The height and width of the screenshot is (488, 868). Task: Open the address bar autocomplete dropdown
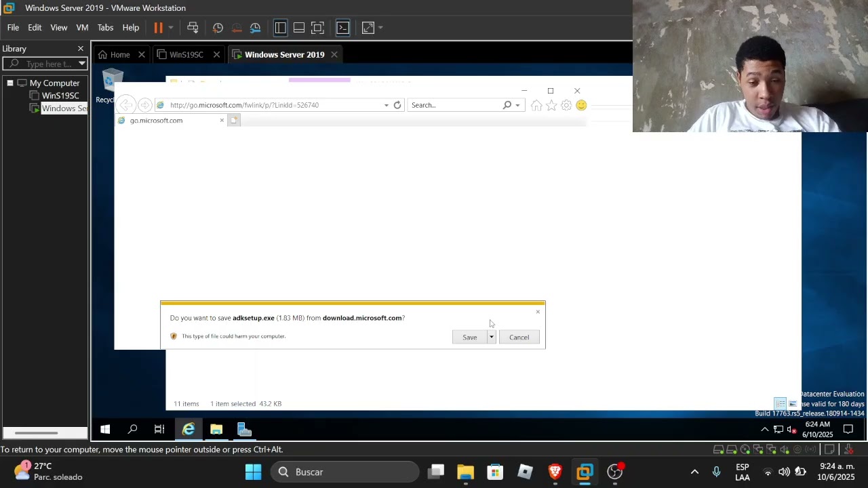coord(387,105)
